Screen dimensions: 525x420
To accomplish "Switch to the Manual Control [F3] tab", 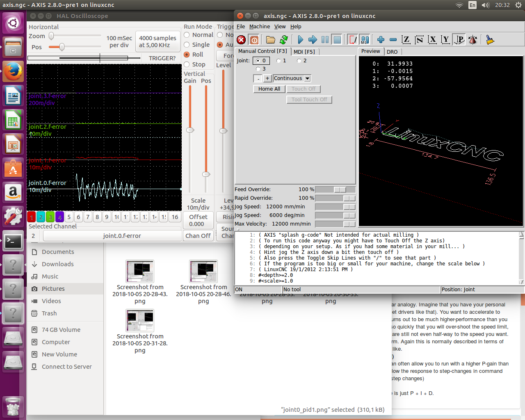I will [x=262, y=51].
